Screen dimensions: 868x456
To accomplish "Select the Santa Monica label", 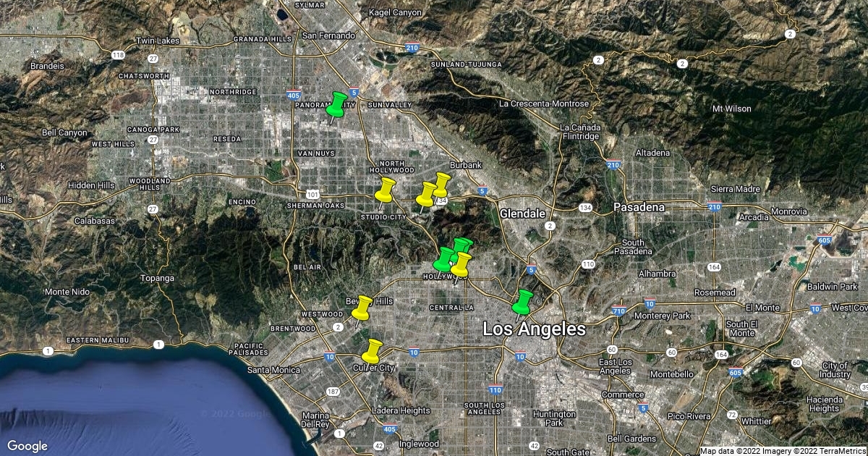I will pyautogui.click(x=273, y=370).
